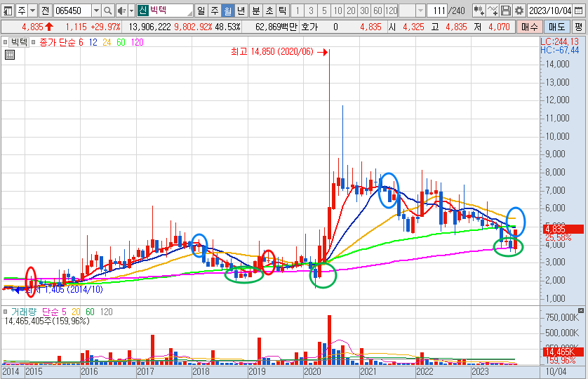Screen dimensions: 588x379
Task: Switch chart to second (초) period
Action: pos(269,11)
